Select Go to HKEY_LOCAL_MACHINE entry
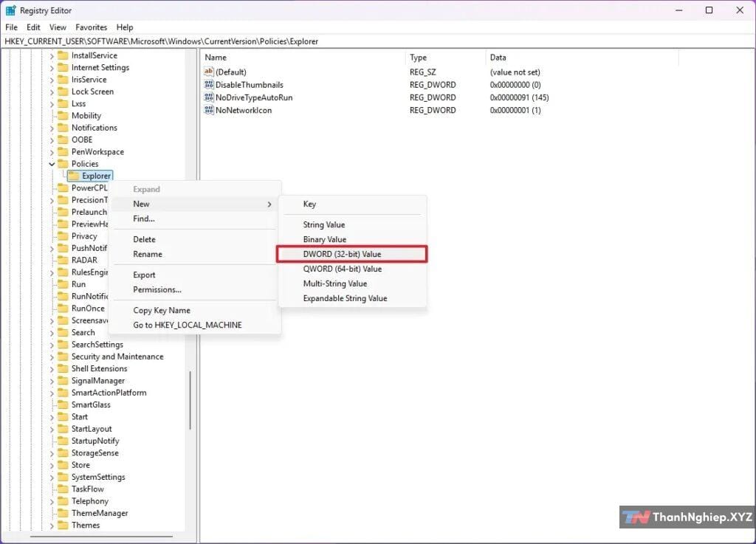This screenshot has width=756, height=544. point(195,326)
